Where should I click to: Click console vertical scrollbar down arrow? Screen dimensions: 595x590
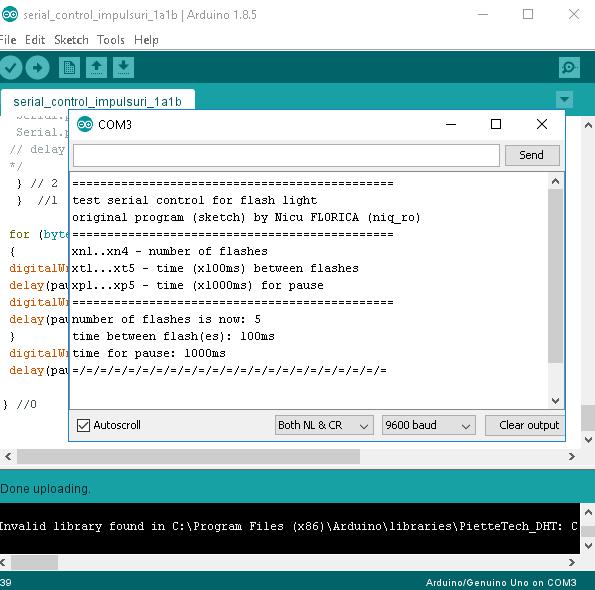588,546
